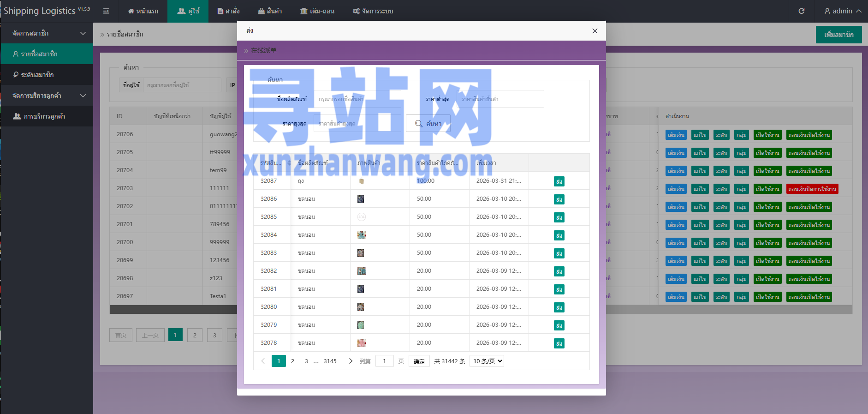
Task: Open product thumbnail for item 32084
Action: (x=362, y=235)
